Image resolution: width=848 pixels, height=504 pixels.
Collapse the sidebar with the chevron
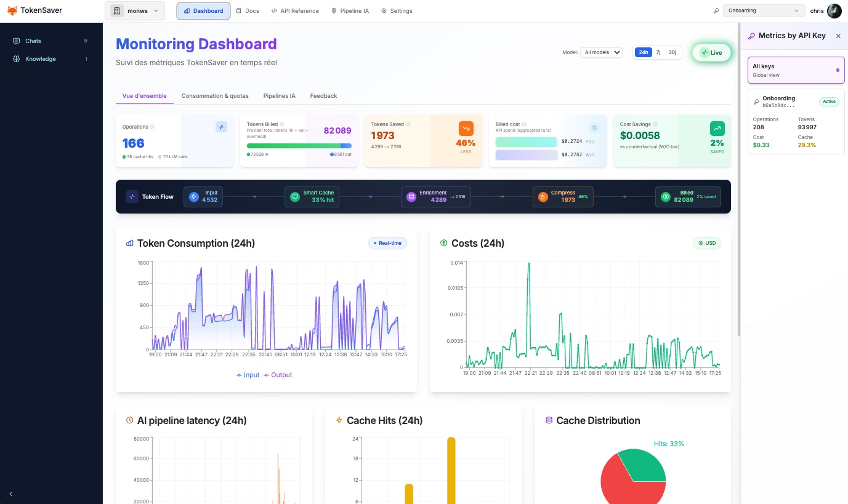[x=11, y=494]
